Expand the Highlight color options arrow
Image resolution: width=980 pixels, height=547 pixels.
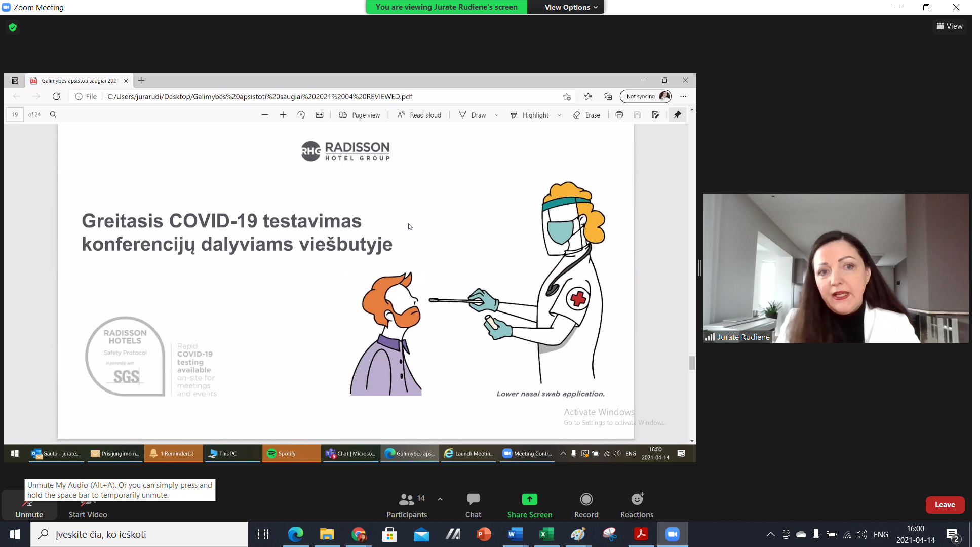(x=560, y=115)
